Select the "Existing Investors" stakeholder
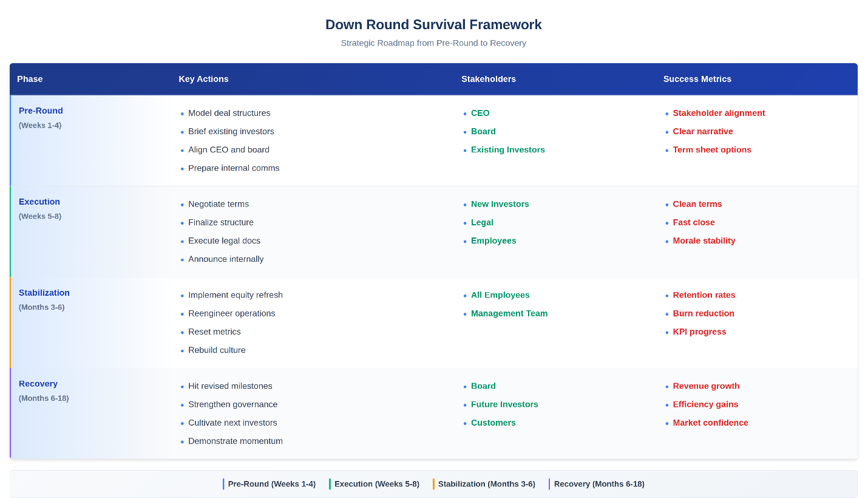Screen dimensions: 868x498 pos(507,149)
